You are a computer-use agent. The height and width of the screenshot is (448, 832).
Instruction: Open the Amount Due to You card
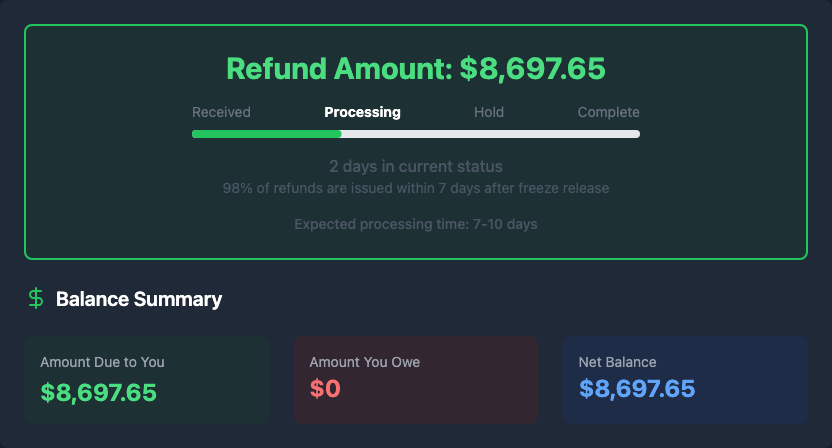tap(146, 379)
